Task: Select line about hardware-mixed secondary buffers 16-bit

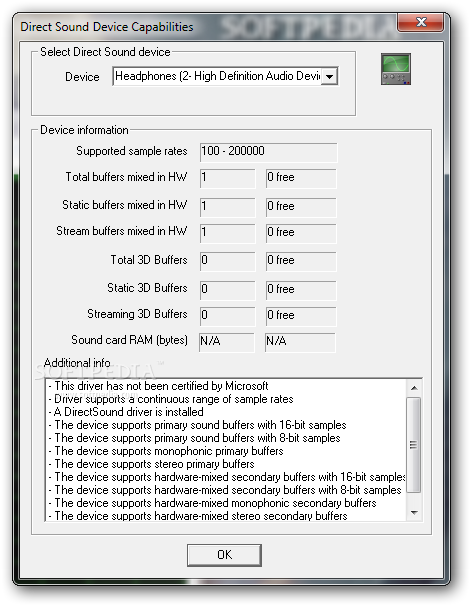Action: coord(226,477)
